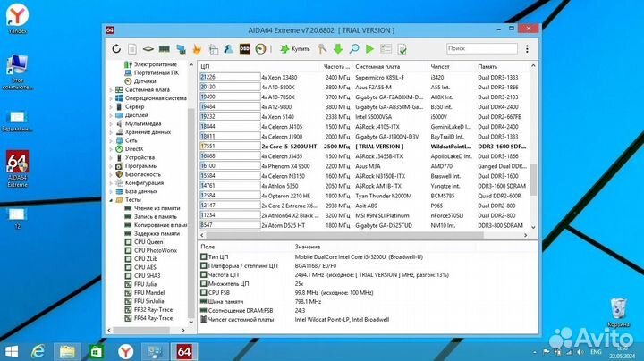Select the CPU PhotoWorxx test
Viewport: 644px width, 361px height.
[x=156, y=249]
